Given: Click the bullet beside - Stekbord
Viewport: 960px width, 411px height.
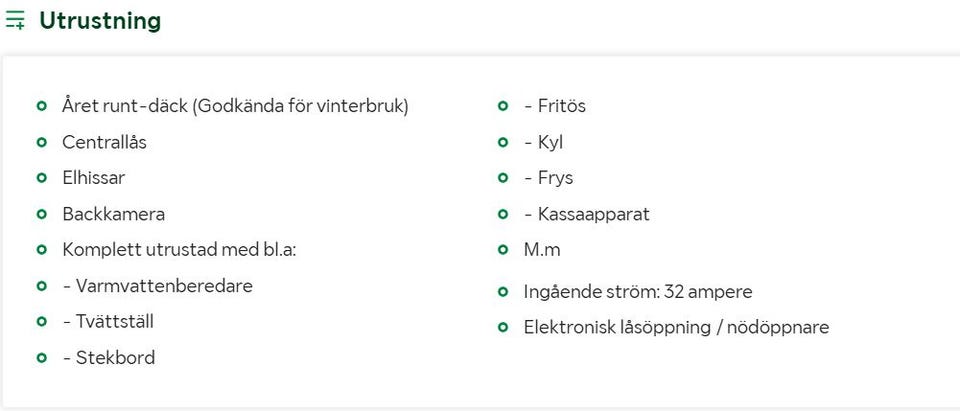Looking at the screenshot, I should (42, 358).
